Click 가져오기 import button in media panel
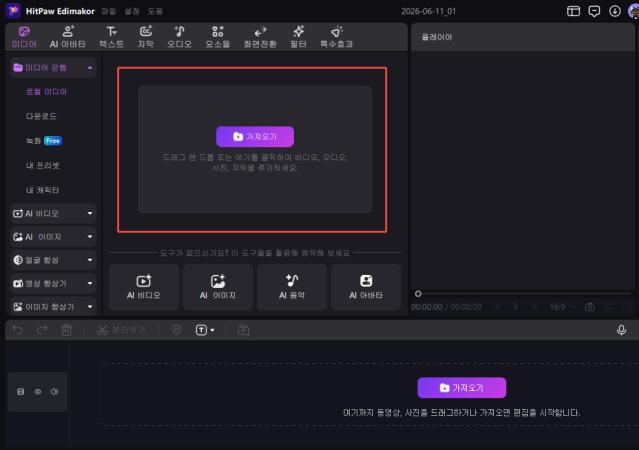 (x=255, y=137)
